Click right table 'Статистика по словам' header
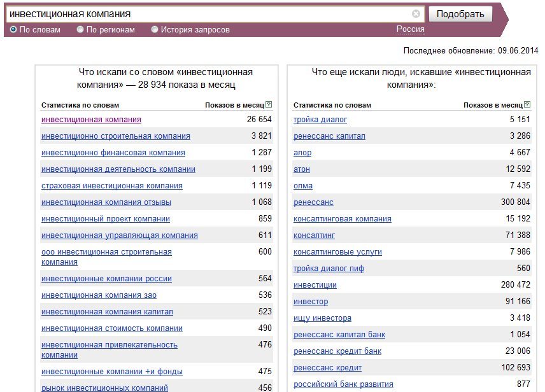Image resolution: width=545 pixels, height=392 pixels. click(332, 105)
